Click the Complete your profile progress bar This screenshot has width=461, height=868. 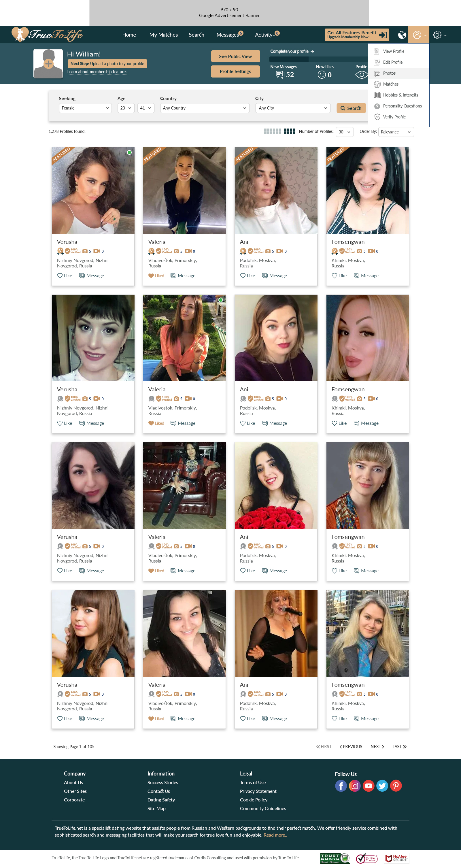point(319,59)
